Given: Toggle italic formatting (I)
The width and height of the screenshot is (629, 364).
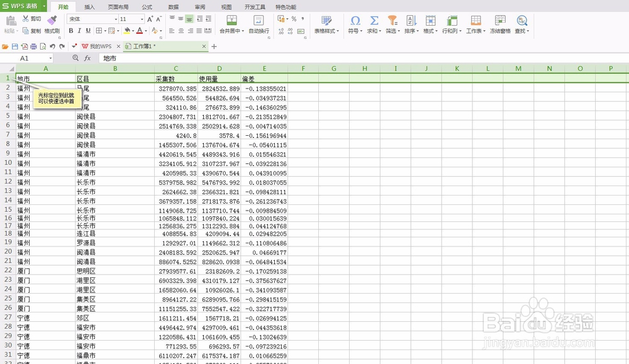Looking at the screenshot, I should coord(79,30).
